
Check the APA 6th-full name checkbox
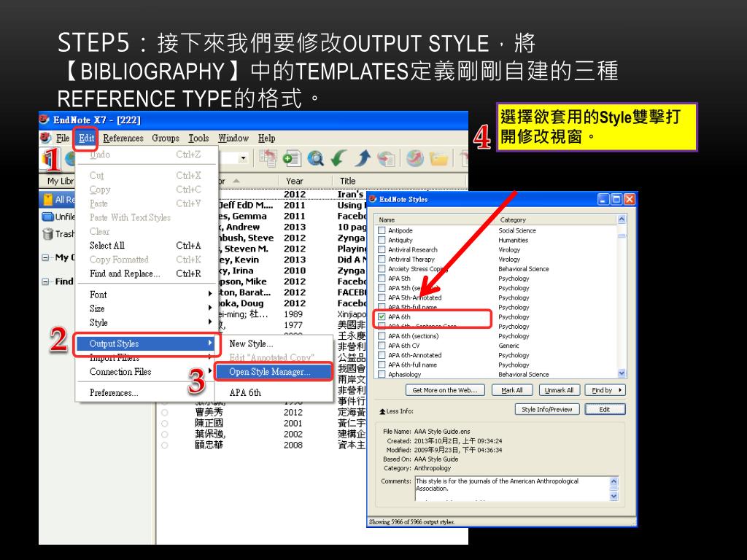coord(382,365)
